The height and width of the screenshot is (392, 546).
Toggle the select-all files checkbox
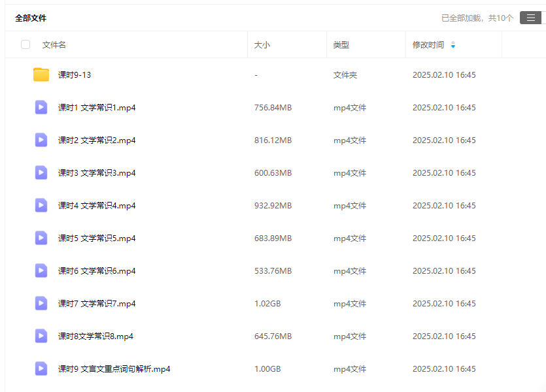[x=26, y=44]
